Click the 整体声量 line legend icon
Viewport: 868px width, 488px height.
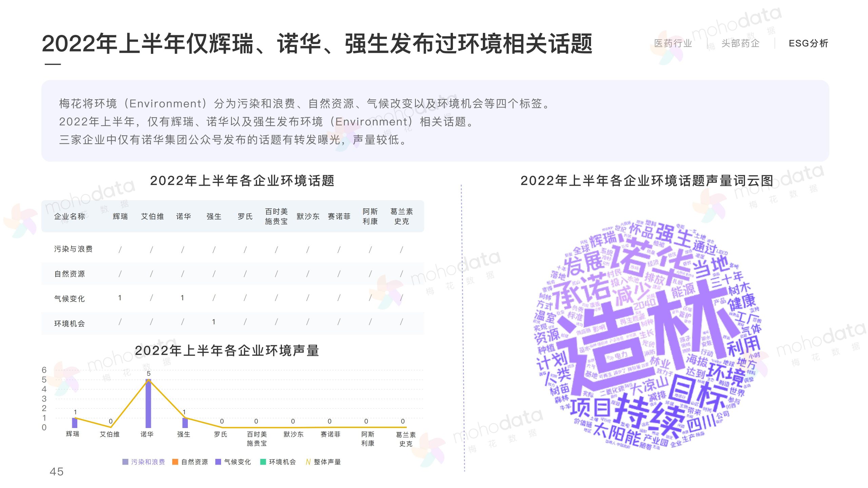pos(308,462)
